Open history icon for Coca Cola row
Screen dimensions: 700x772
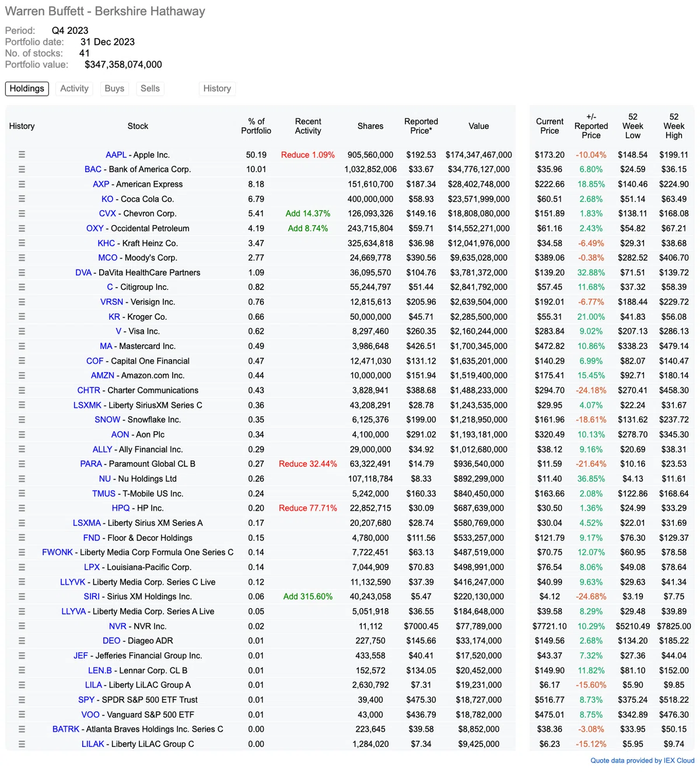click(22, 199)
